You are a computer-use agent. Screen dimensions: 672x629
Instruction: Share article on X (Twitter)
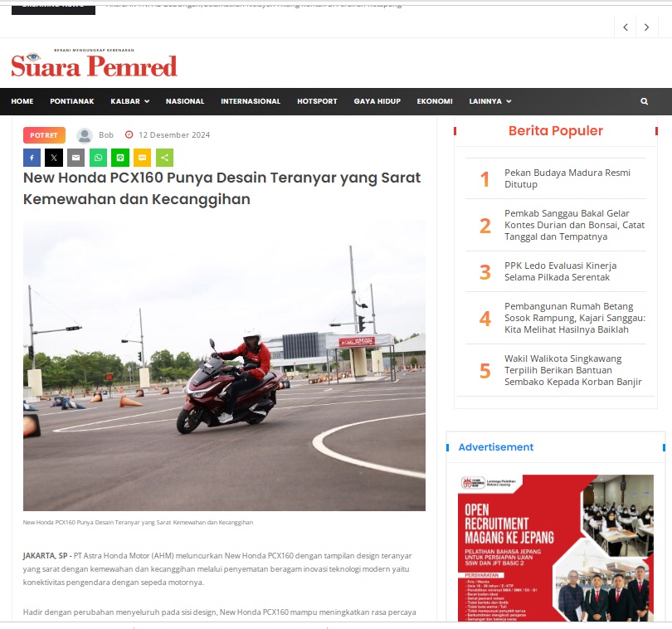pos(54,158)
